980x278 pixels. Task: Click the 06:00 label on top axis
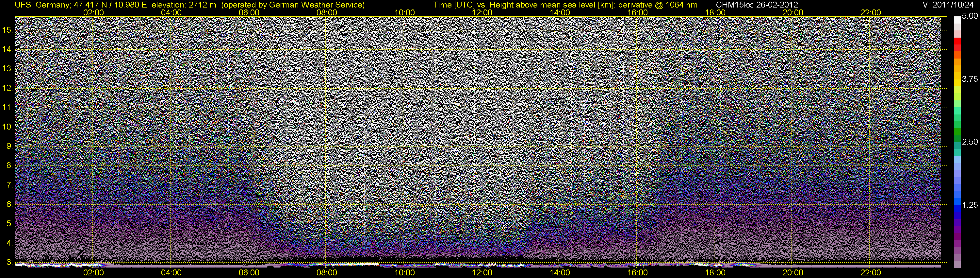point(249,12)
